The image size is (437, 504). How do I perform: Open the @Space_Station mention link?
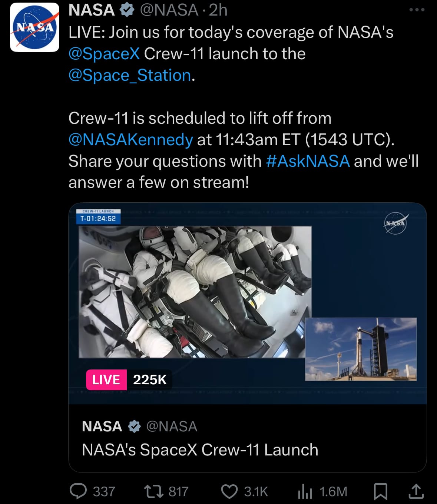[130, 75]
